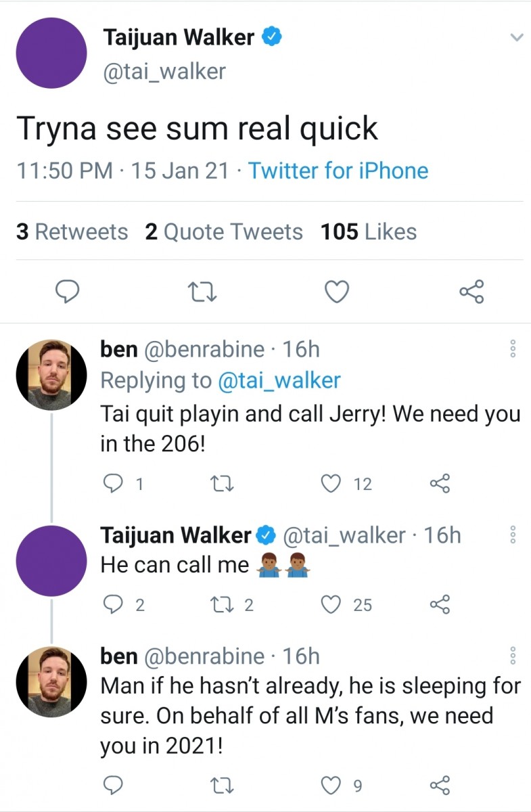
Task: Open the '2 Quote Tweets' list
Action: [x=223, y=231]
